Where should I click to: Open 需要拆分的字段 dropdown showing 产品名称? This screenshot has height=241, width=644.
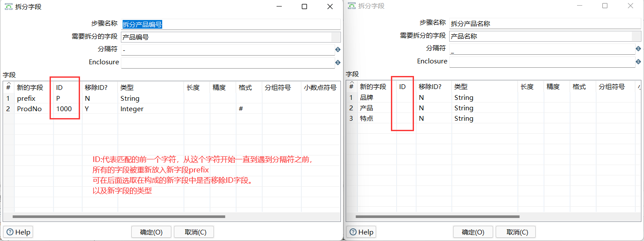(x=637, y=36)
